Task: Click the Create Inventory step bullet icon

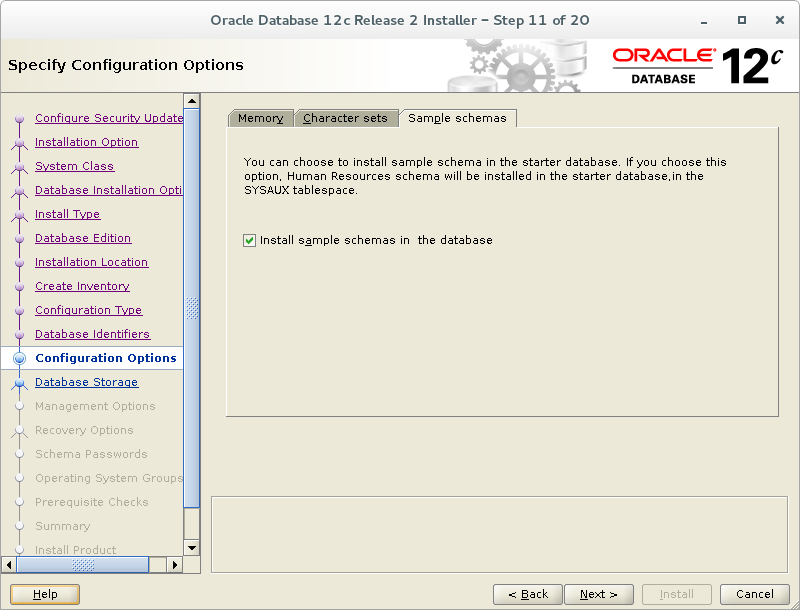Action: 19,286
